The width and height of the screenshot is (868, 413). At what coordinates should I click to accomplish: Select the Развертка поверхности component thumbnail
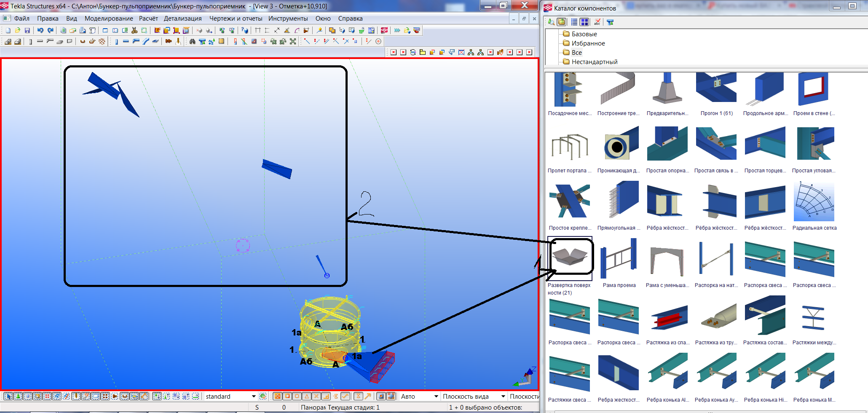[570, 257]
